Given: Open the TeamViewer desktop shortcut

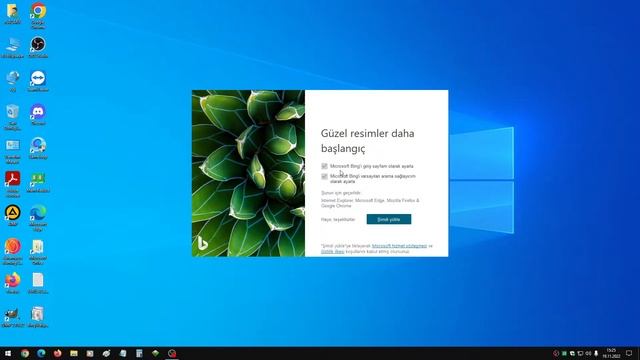Looking at the screenshot, I should point(38,81).
